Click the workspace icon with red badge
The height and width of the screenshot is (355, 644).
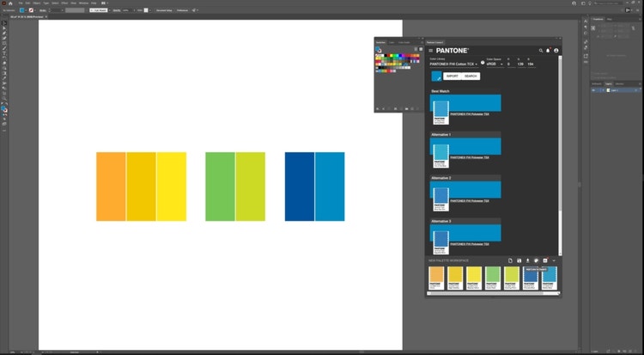(545, 260)
